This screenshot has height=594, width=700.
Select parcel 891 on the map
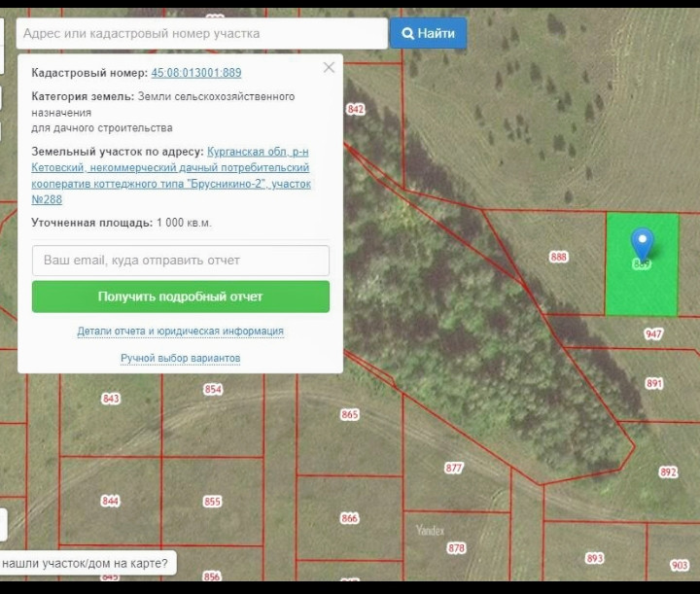pyautogui.click(x=654, y=384)
